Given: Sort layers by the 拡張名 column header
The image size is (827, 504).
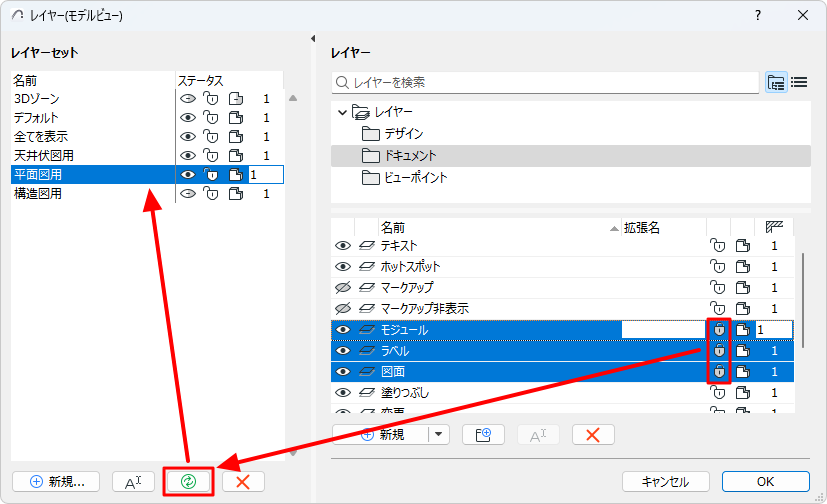Looking at the screenshot, I should coord(663,228).
